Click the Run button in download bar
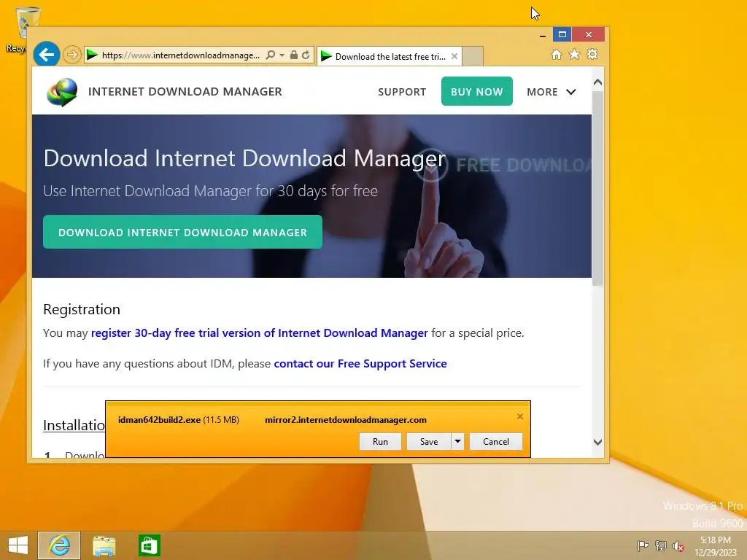747x560 pixels. [x=380, y=441]
